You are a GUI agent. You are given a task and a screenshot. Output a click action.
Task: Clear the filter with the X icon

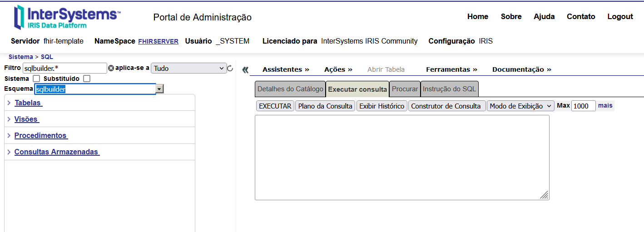point(111,68)
